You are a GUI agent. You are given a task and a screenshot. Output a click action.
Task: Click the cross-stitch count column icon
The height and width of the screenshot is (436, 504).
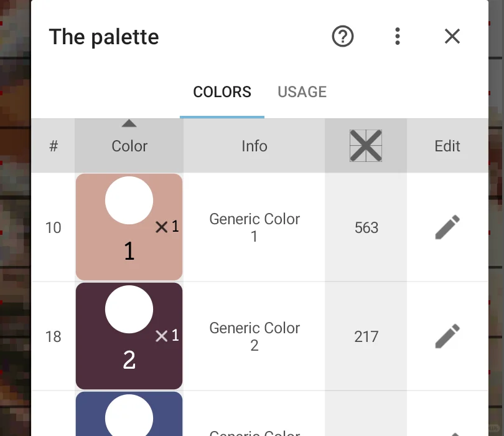[x=366, y=146]
